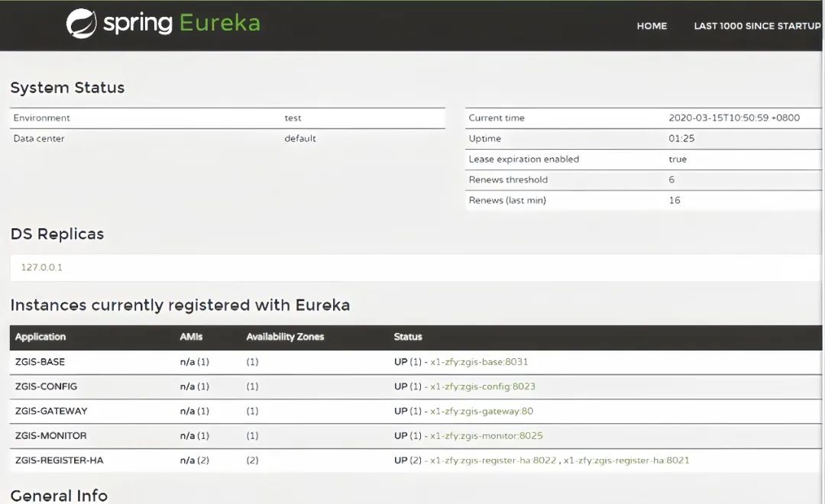Click the Application column header
The height and width of the screenshot is (504, 825).
tap(40, 337)
